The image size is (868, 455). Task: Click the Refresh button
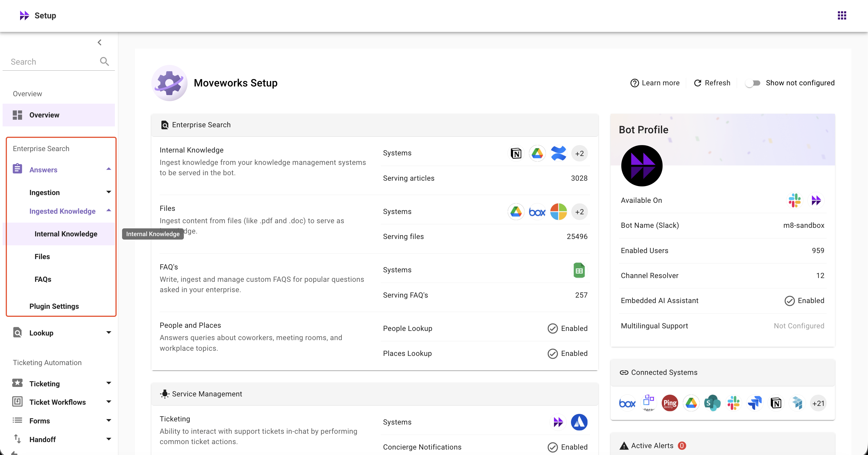712,83
